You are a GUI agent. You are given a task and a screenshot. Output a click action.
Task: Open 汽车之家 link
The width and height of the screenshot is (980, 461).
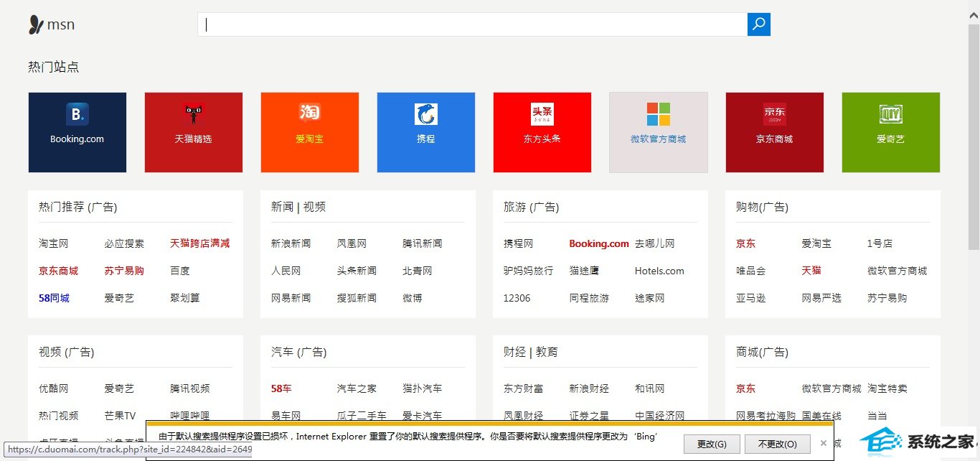tap(357, 388)
